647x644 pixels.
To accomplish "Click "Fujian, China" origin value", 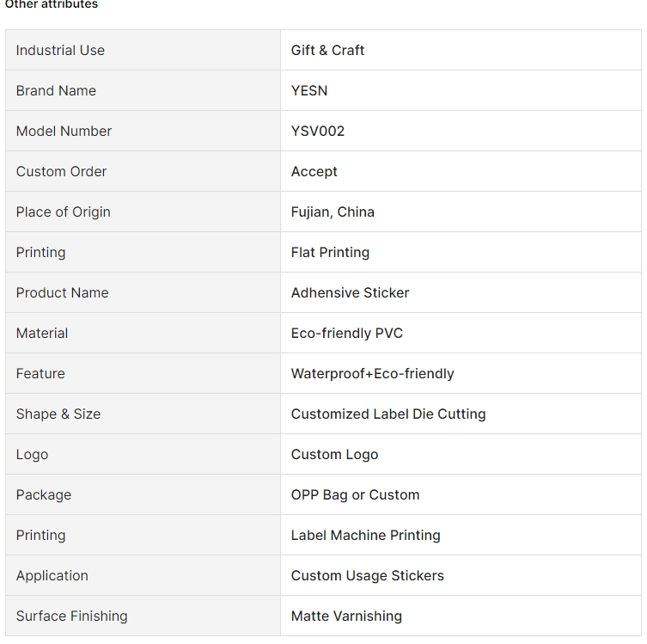I will tap(333, 212).
